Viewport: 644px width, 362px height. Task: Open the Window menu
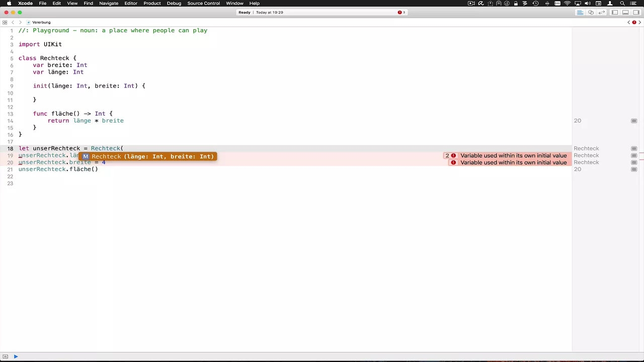tap(234, 4)
